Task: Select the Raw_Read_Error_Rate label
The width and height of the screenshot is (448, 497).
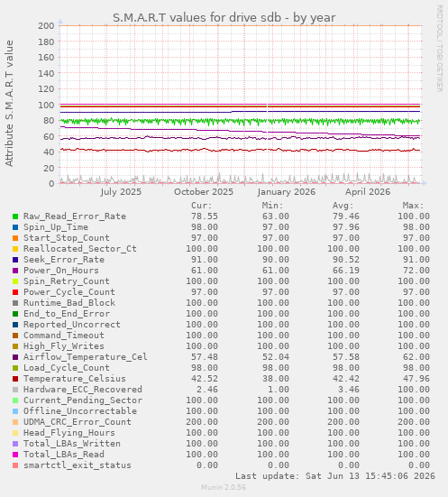Action: [x=75, y=216]
